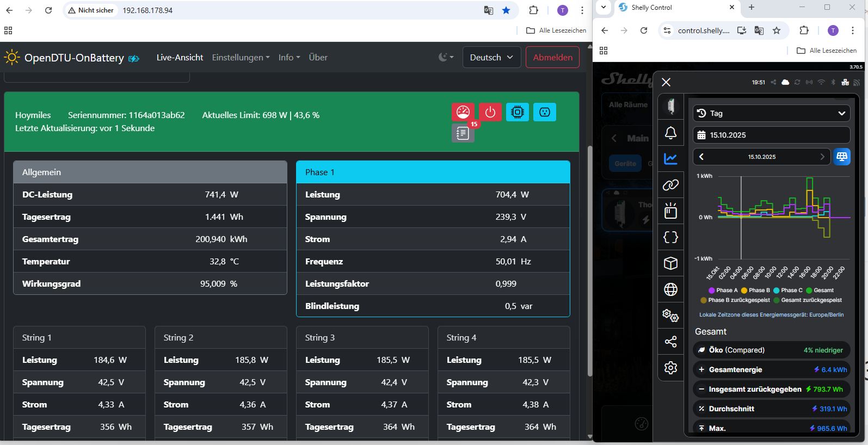Image resolution: width=868 pixels, height=445 pixels.
Task: Open the Deutsch language dropdown
Action: pos(491,57)
